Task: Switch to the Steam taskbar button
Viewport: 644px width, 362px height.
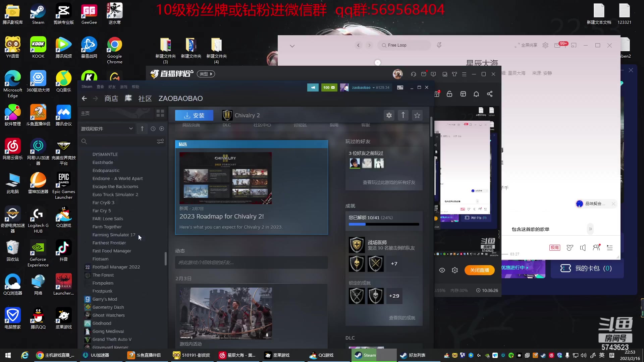Action: click(374, 355)
